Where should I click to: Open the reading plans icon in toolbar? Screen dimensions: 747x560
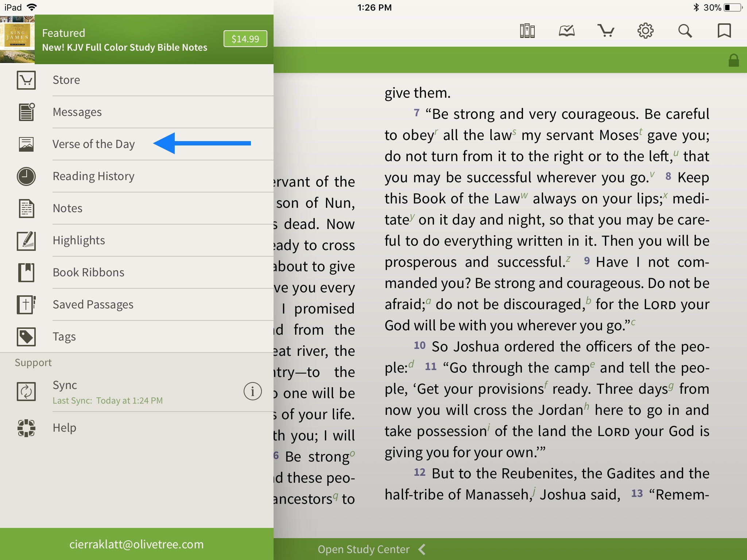(x=566, y=31)
